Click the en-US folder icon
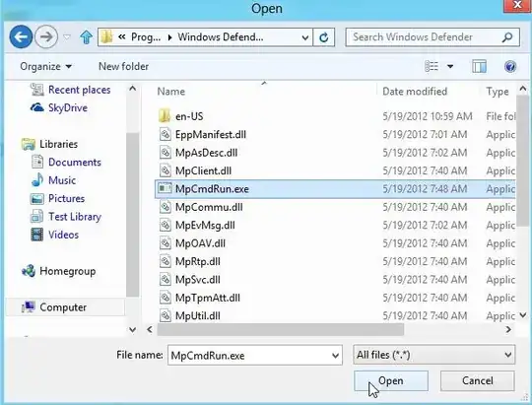Screen dimensions: 532x405 (x=165, y=116)
